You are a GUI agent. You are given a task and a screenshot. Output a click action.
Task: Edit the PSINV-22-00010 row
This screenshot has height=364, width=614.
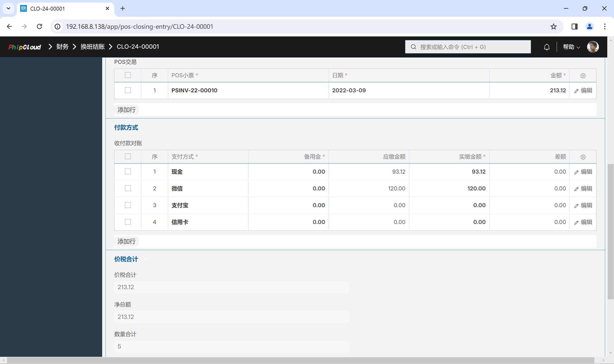tap(583, 90)
